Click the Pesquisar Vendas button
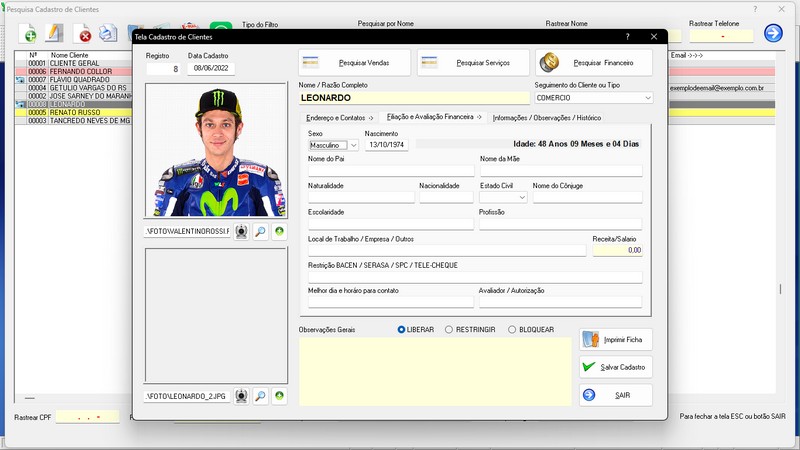 [x=357, y=63]
